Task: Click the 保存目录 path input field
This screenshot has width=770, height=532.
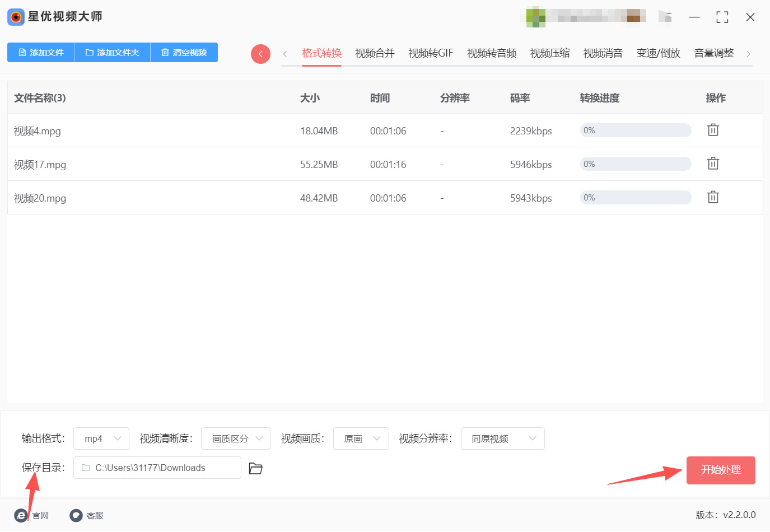Action: coord(157,468)
